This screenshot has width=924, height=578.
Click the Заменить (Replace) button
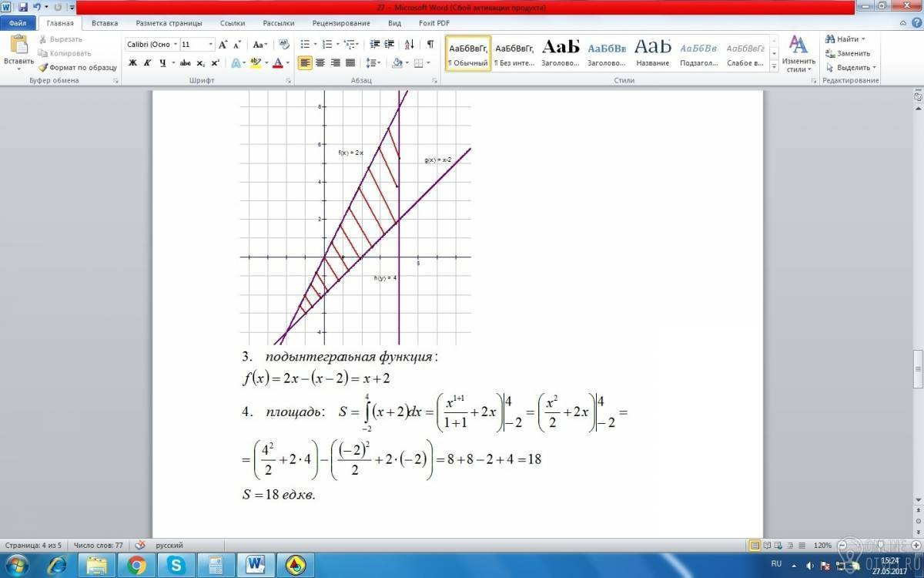pyautogui.click(x=848, y=53)
